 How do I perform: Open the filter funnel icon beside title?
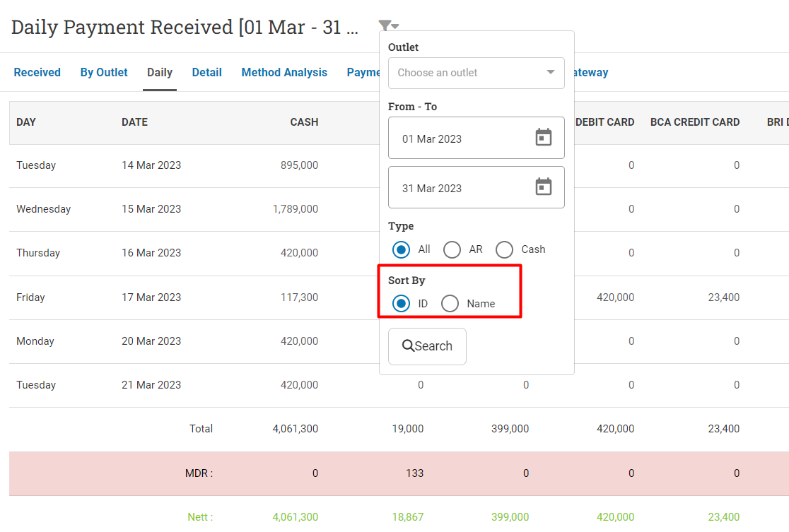(388, 25)
